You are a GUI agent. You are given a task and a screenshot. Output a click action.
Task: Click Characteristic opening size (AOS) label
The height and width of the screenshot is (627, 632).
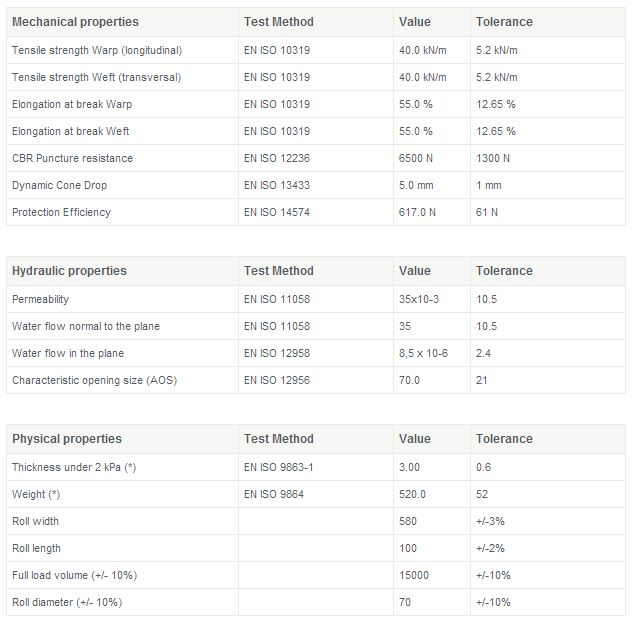click(x=94, y=380)
